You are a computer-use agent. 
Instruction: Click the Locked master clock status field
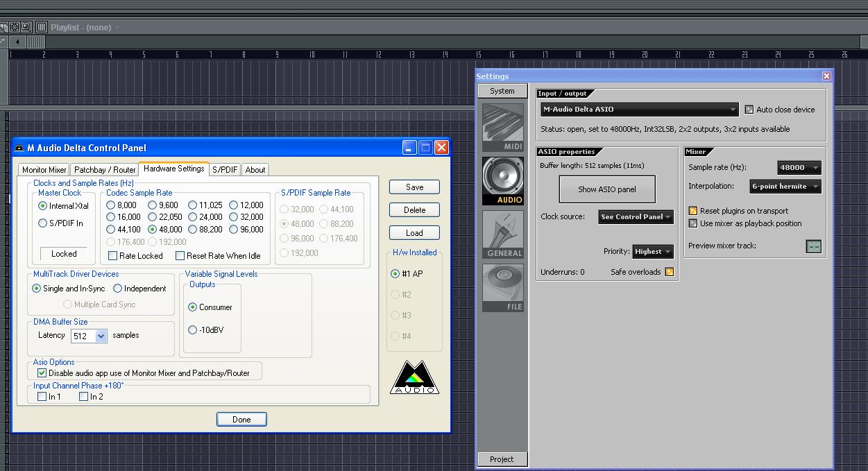tap(64, 254)
